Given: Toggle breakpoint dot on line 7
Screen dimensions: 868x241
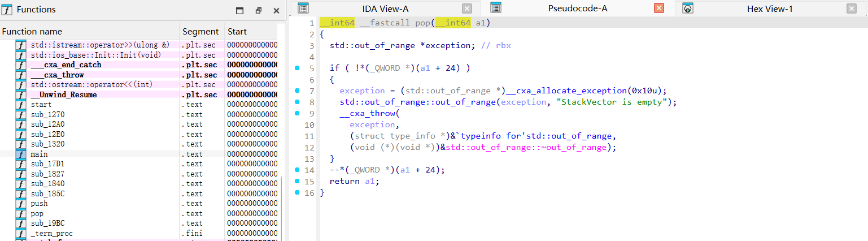Looking at the screenshot, I should 296,91.
